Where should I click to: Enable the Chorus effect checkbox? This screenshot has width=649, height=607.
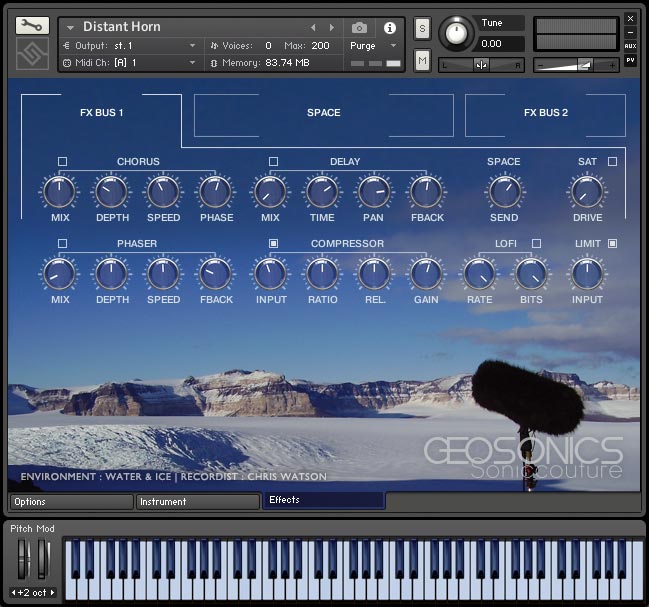pos(62,161)
